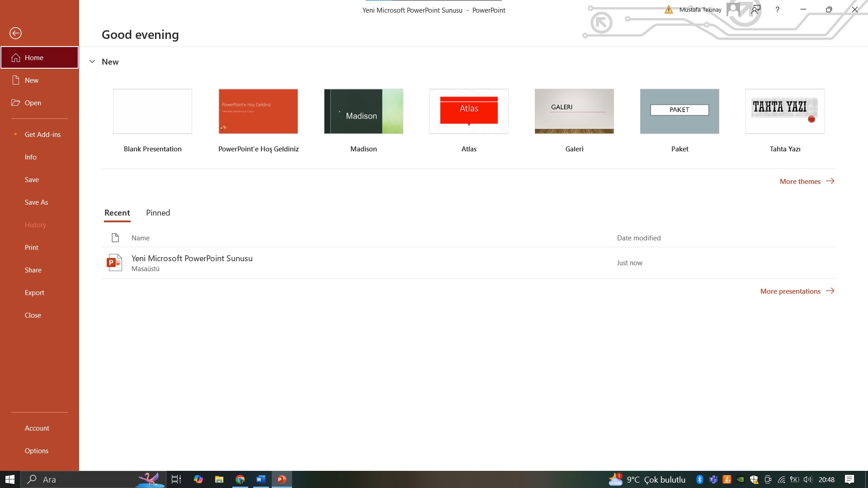Open Windows Security from the tray shield icon
This screenshot has height=488, width=868.
pyautogui.click(x=754, y=479)
